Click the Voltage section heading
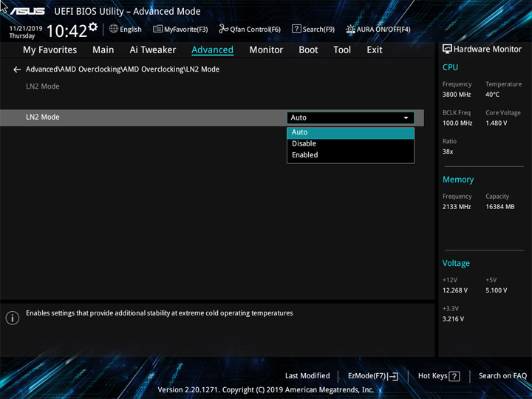Viewport: 532px width, 399px height. pos(456,263)
